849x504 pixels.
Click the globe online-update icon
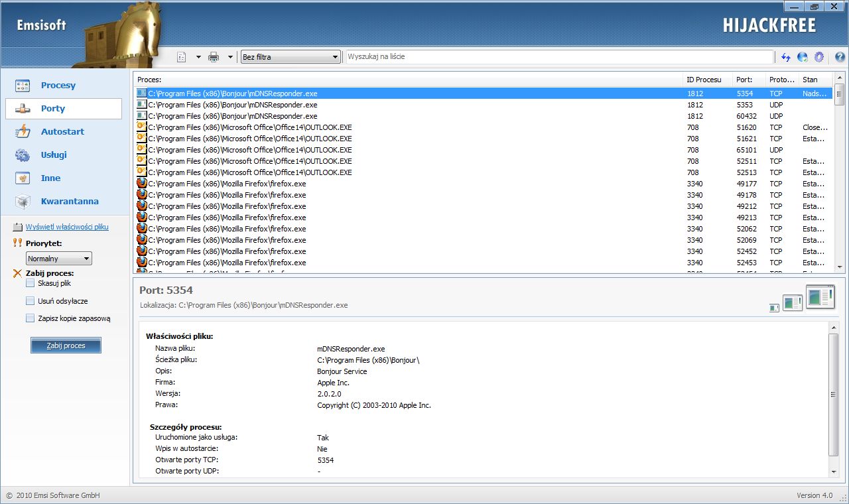click(x=803, y=57)
